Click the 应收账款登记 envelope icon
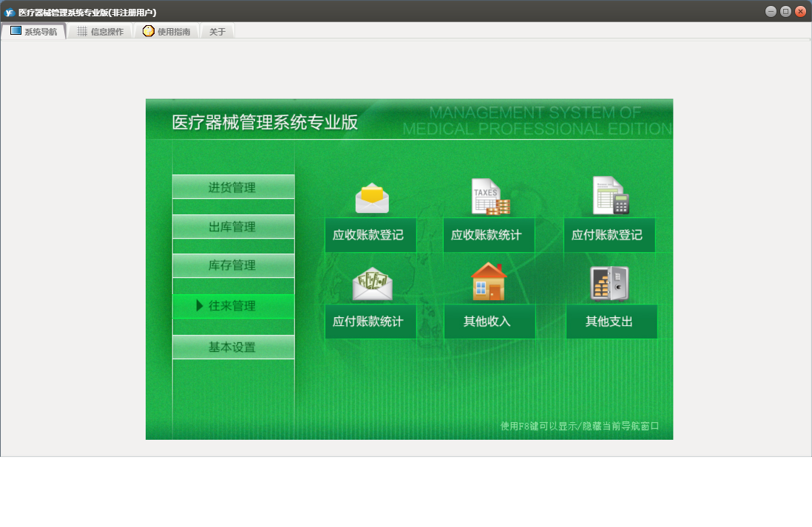Screen dimensions: 812x527 point(372,198)
